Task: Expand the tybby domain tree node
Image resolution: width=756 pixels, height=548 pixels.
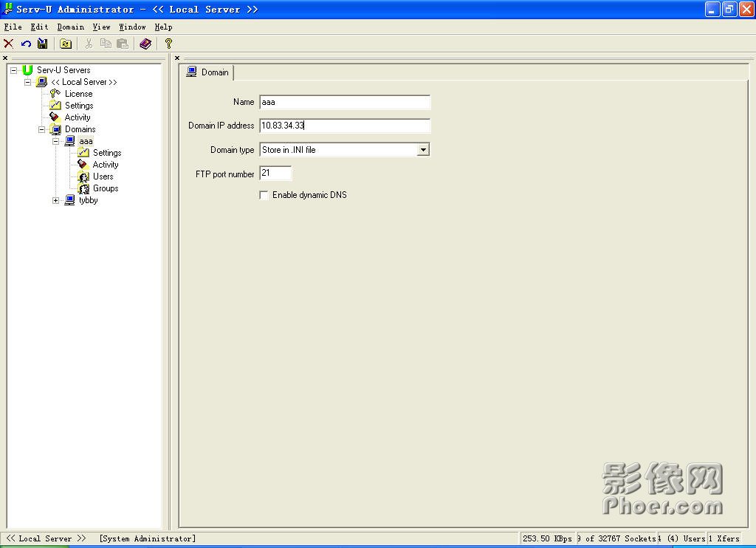Action: click(x=56, y=200)
